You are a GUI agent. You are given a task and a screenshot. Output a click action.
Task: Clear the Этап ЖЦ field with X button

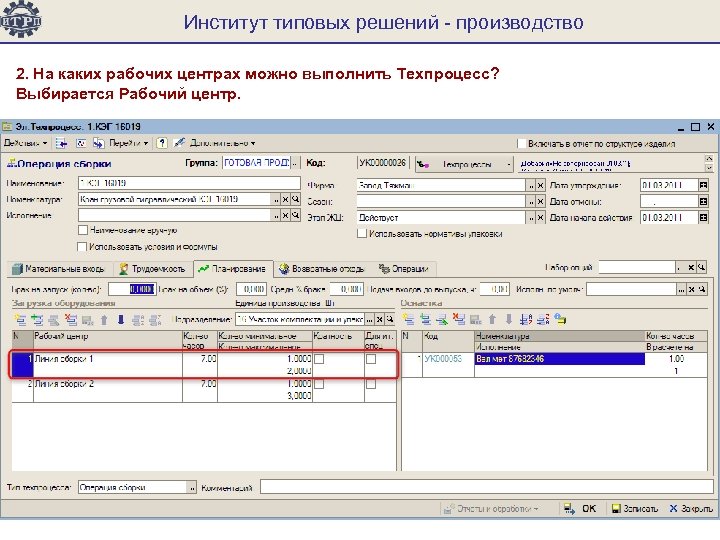pos(540,218)
